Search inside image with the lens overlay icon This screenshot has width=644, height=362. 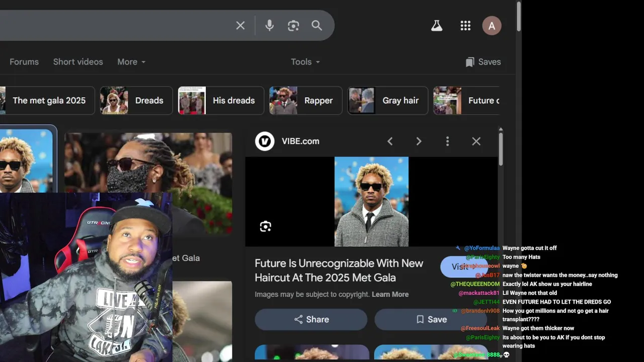coord(266,227)
